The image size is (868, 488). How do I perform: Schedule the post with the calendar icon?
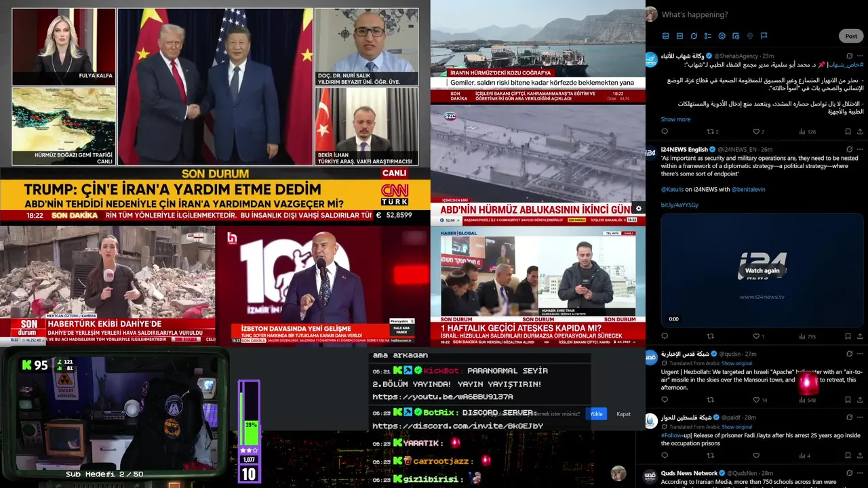click(736, 36)
